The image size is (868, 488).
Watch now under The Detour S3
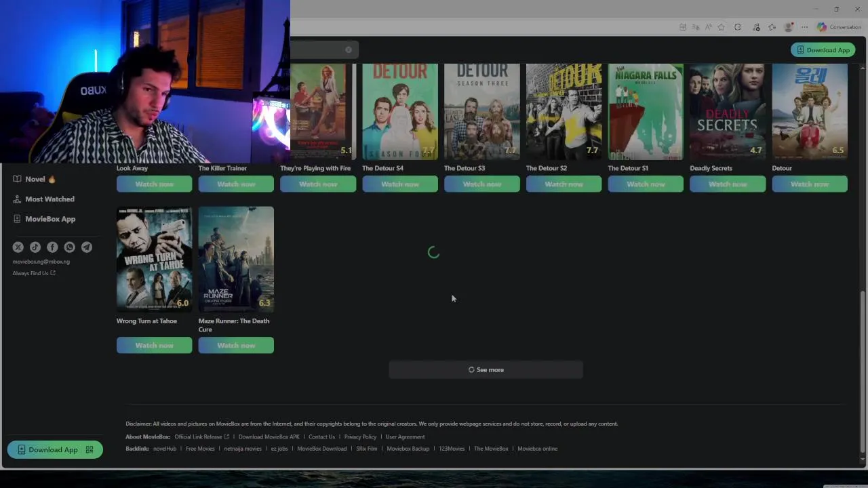point(482,184)
